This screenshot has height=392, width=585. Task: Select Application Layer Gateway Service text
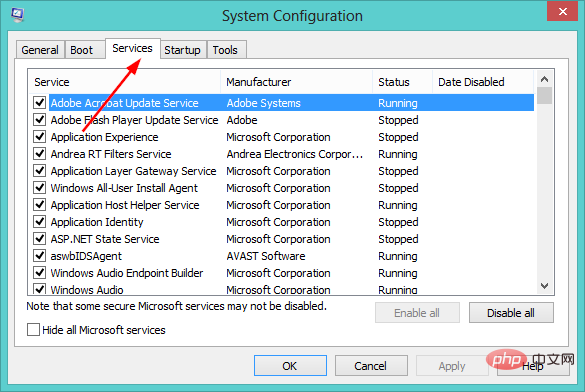tap(134, 171)
